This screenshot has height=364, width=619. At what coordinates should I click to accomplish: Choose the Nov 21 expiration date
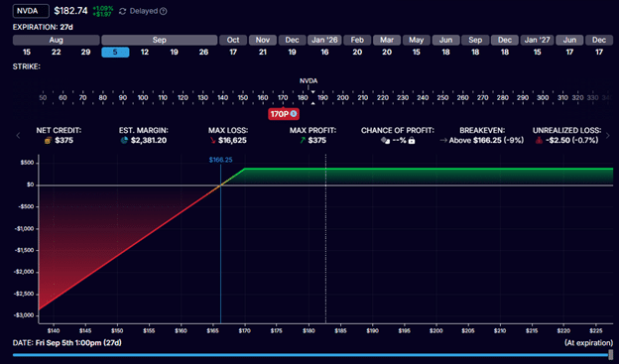263,53
